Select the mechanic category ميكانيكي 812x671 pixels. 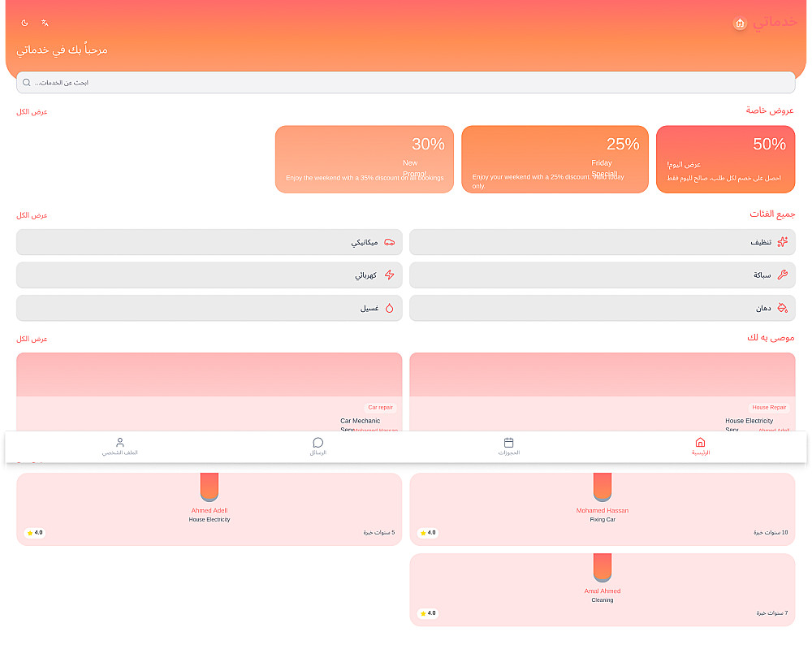[209, 242]
